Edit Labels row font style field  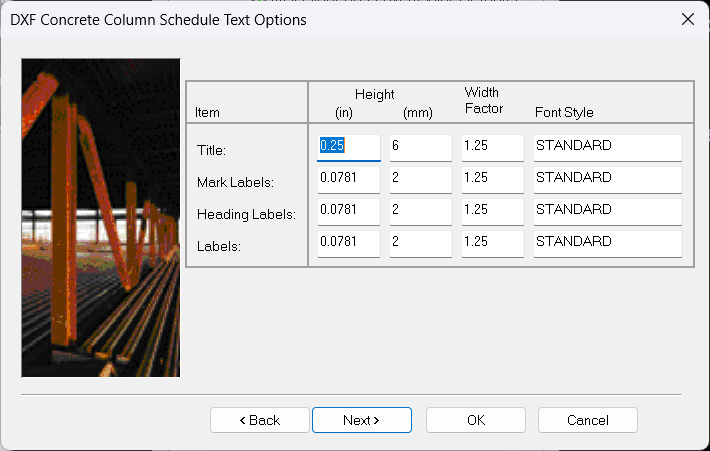click(x=607, y=242)
